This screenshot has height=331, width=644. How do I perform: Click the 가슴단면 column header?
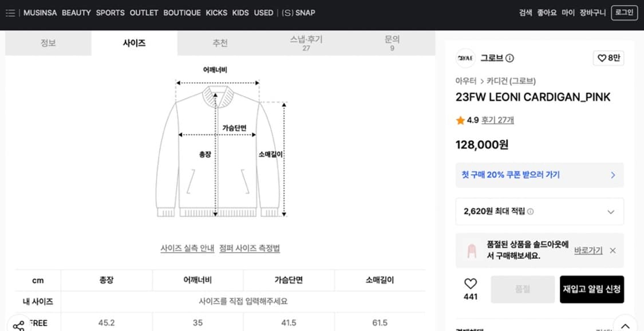(x=289, y=281)
